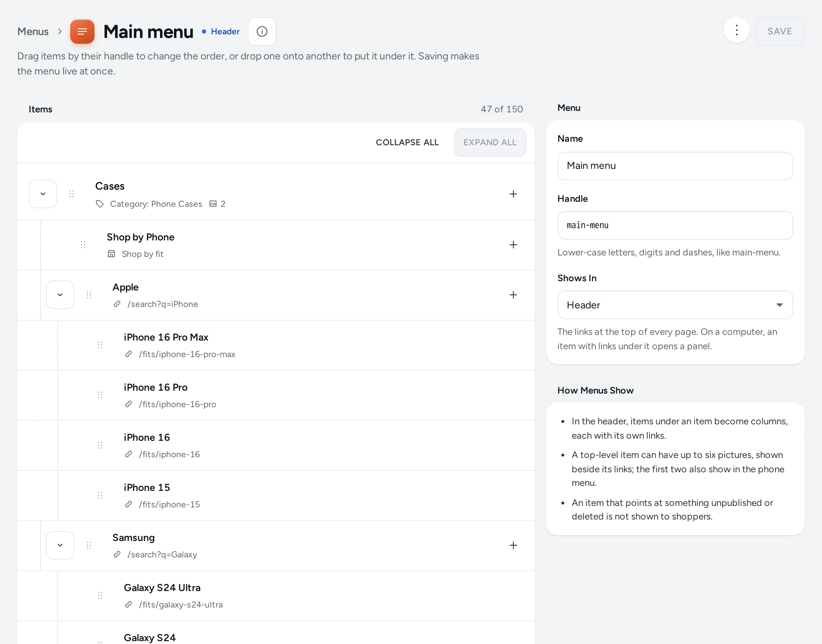Screen dimensions: 822x644
Task: Add a sub-item under Shop by Phone
Action: (x=513, y=245)
